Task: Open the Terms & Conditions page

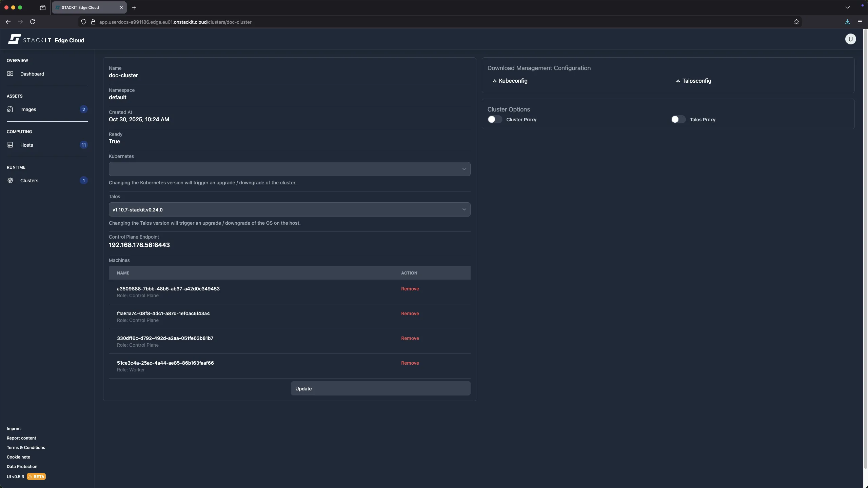Action: coord(26,447)
